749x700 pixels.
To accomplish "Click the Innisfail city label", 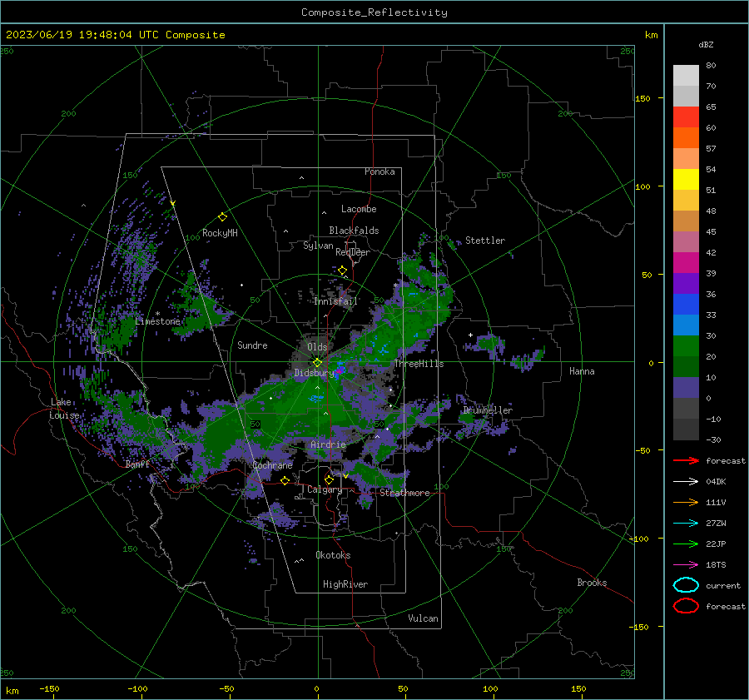I will pos(336,301).
